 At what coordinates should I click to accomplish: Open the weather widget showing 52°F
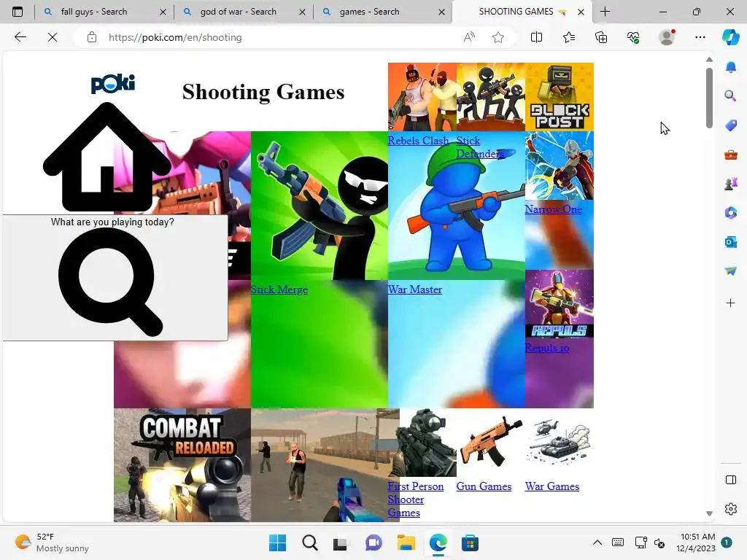point(52,542)
